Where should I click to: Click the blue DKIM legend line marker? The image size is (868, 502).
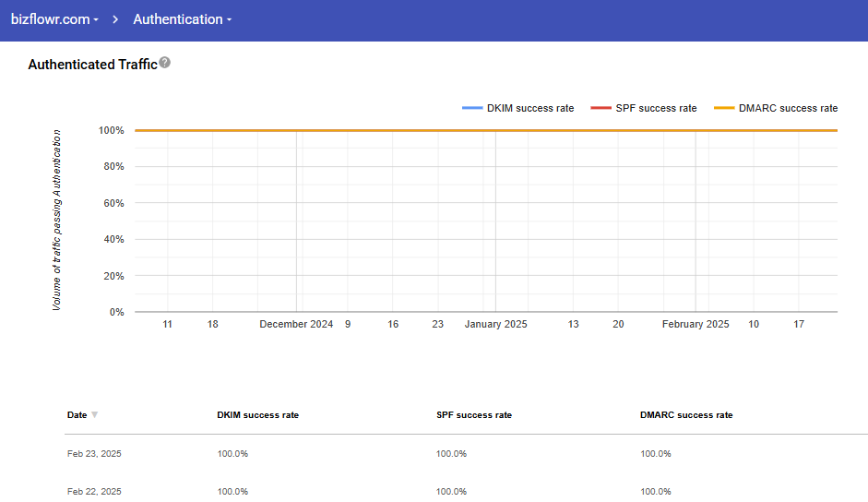tap(472, 108)
